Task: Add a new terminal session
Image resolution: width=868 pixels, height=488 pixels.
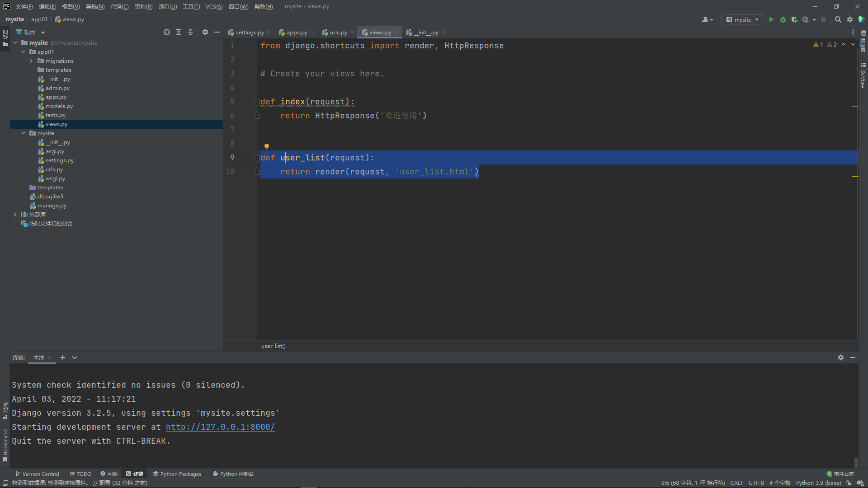Action: [63, 357]
